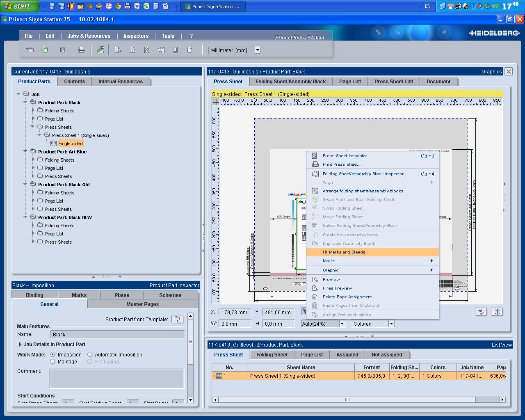Screen dimensions: 525x420
Task: Open the Jobs & Resources menu
Action: (x=89, y=36)
